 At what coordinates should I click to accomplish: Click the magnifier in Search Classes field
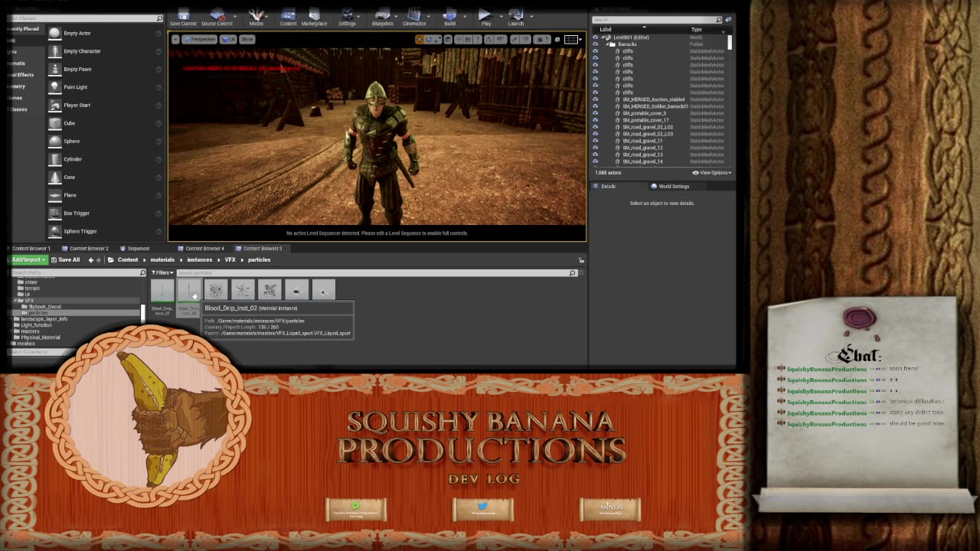point(159,18)
